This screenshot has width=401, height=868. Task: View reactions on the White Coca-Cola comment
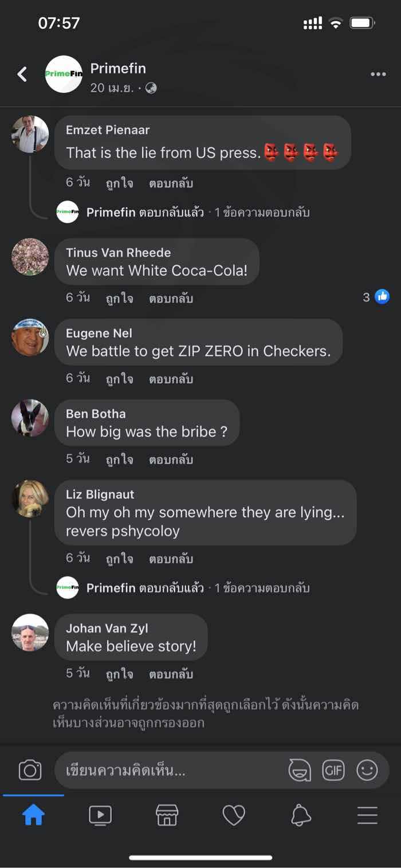[376, 297]
